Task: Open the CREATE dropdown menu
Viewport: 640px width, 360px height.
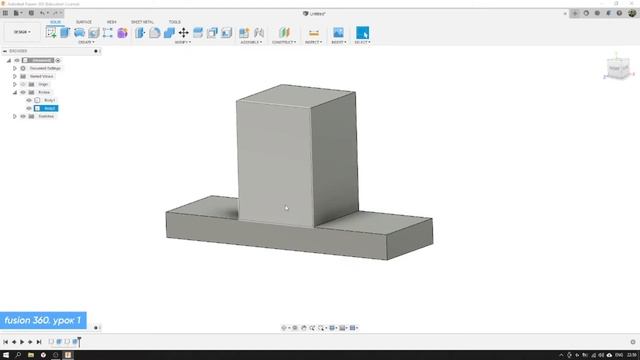Action: click(x=86, y=42)
